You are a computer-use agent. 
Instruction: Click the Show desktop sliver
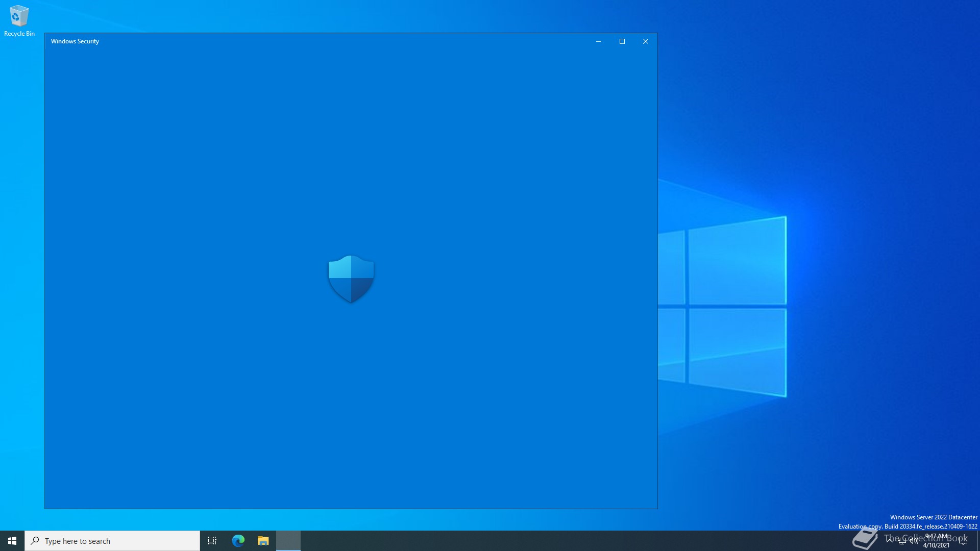(x=978, y=541)
